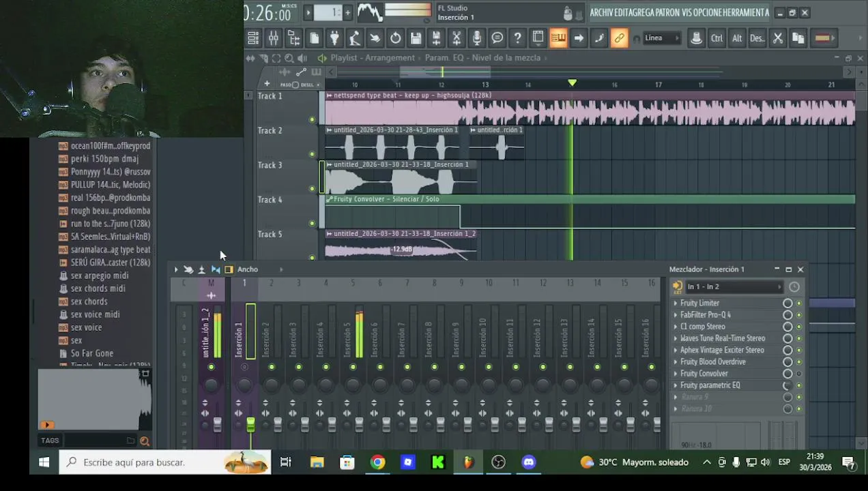Viewport: 868px width, 491px height.
Task: Select the Playlist - Arrangement breadcrumb
Action: (373, 58)
